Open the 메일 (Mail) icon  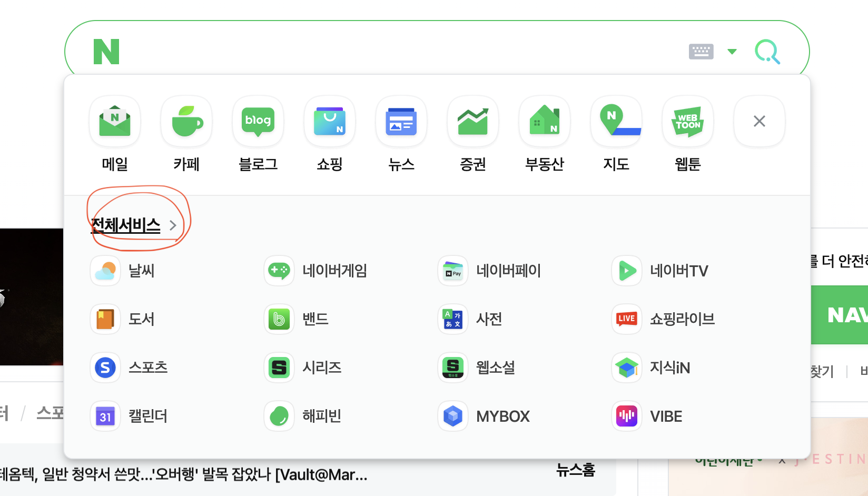[x=115, y=121]
